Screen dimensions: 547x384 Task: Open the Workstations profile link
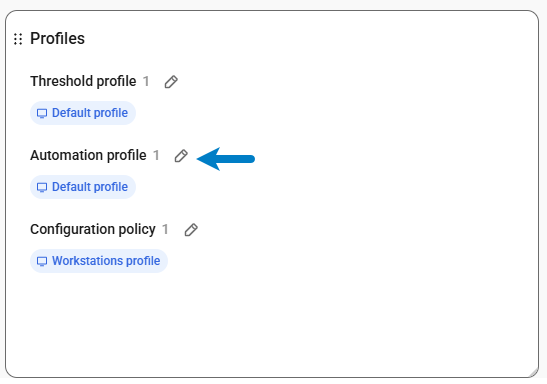point(99,261)
